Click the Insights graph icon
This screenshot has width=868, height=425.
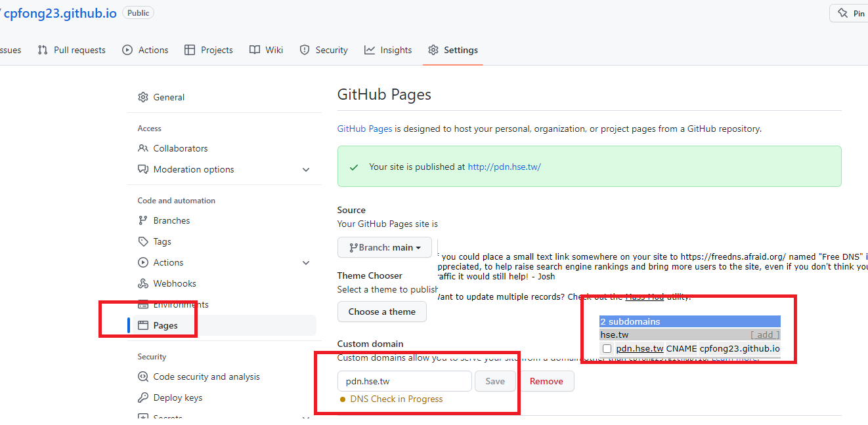point(370,50)
